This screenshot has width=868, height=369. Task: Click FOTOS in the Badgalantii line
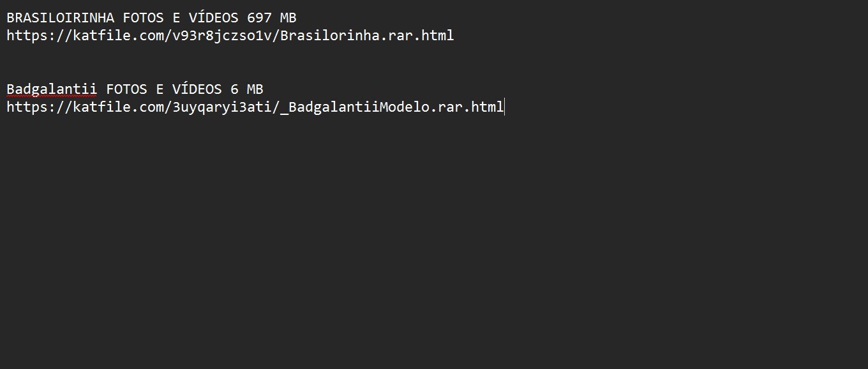pyautogui.click(x=127, y=89)
